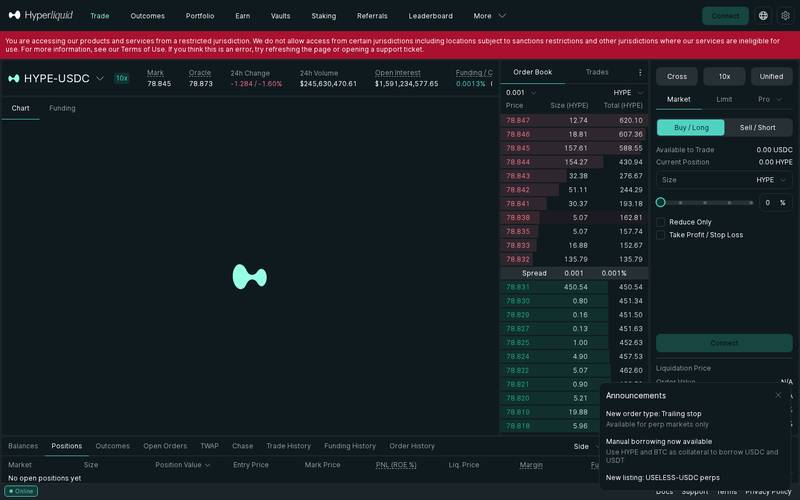Screen dimensions: 800x500
Task: Open the Open Orders tab
Action: click(165, 446)
